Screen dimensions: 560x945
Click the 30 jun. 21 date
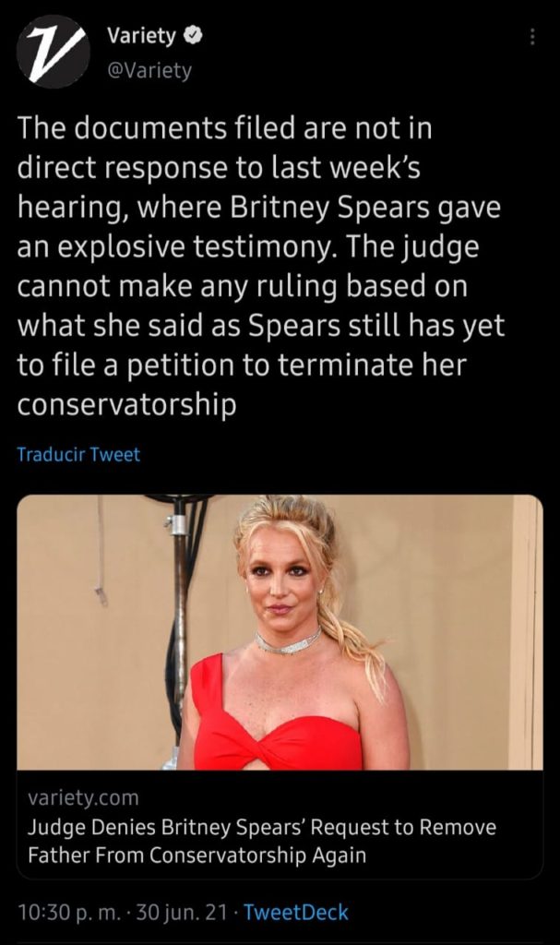tap(182, 912)
